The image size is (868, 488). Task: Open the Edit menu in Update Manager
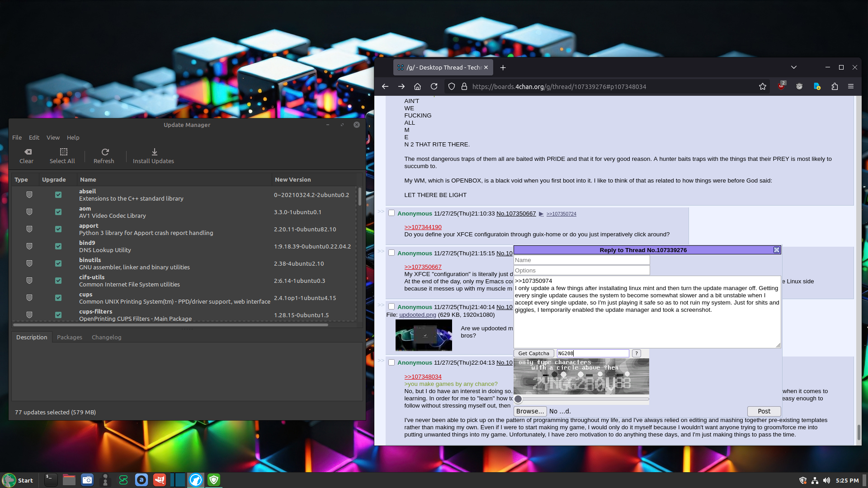34,137
